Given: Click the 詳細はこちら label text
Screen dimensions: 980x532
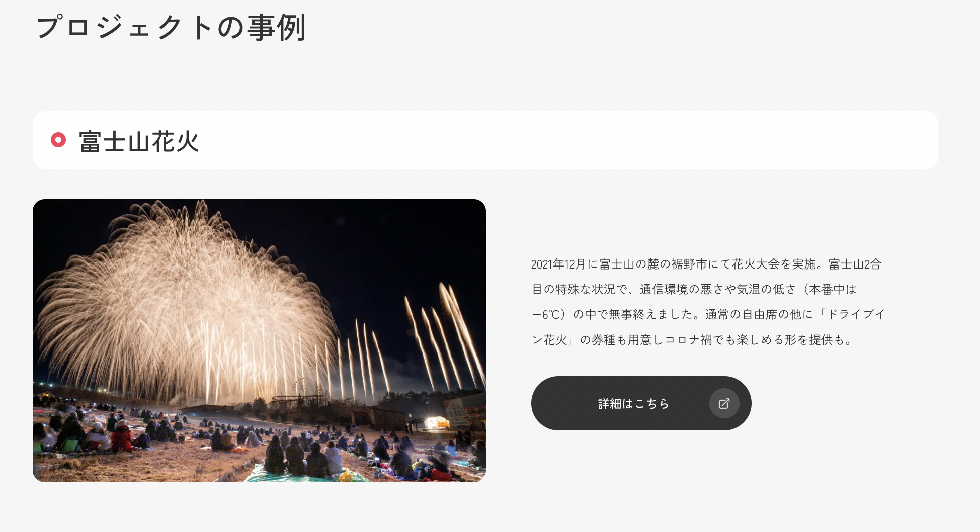Looking at the screenshot, I should coord(633,404).
